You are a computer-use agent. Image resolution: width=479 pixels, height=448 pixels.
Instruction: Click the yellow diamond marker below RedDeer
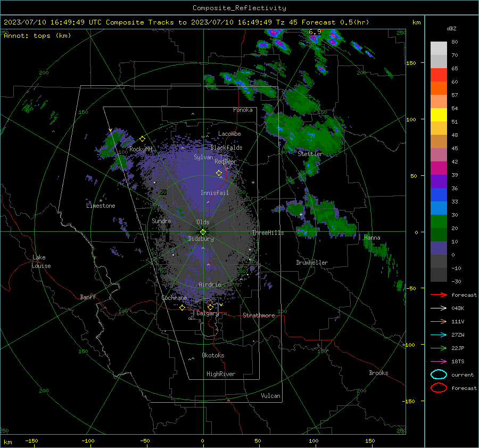click(x=219, y=173)
